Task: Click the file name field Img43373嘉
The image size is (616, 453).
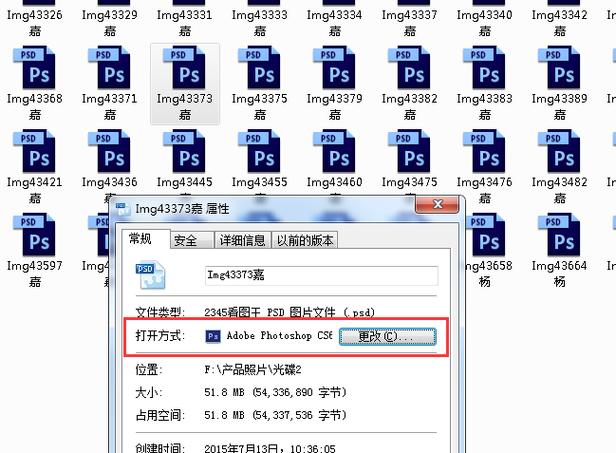Action: tap(321, 275)
